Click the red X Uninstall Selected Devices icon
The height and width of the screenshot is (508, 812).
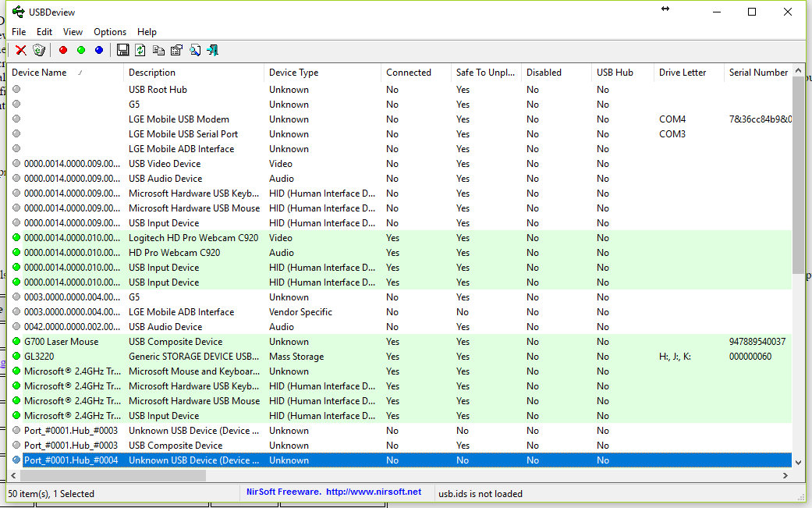coord(21,50)
